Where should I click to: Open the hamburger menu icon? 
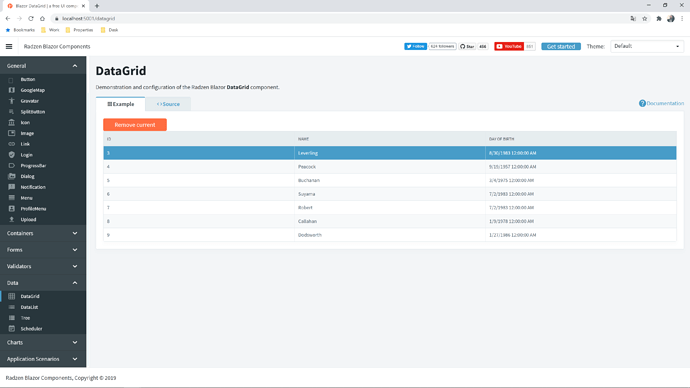[x=9, y=46]
